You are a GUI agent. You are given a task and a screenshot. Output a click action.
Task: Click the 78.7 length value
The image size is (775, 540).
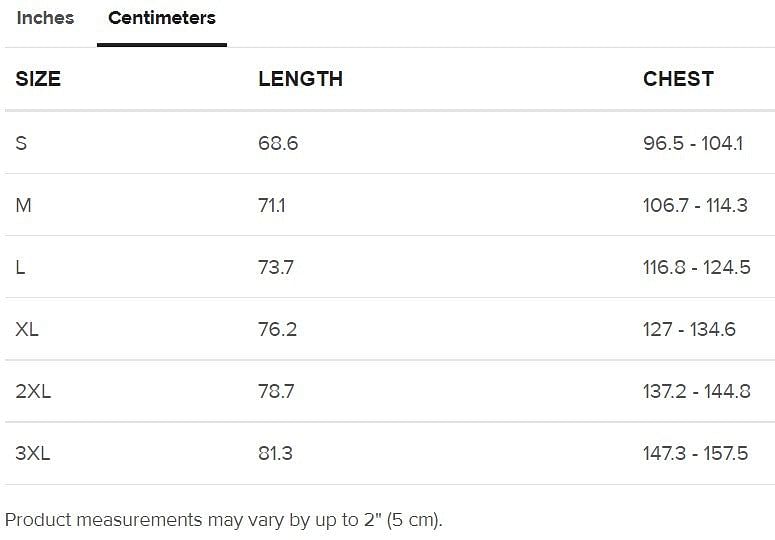pos(276,391)
